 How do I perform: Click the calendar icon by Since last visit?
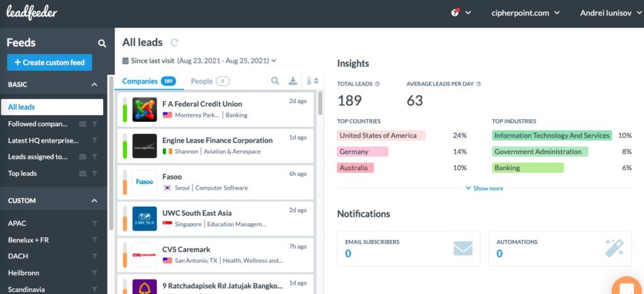tap(126, 61)
